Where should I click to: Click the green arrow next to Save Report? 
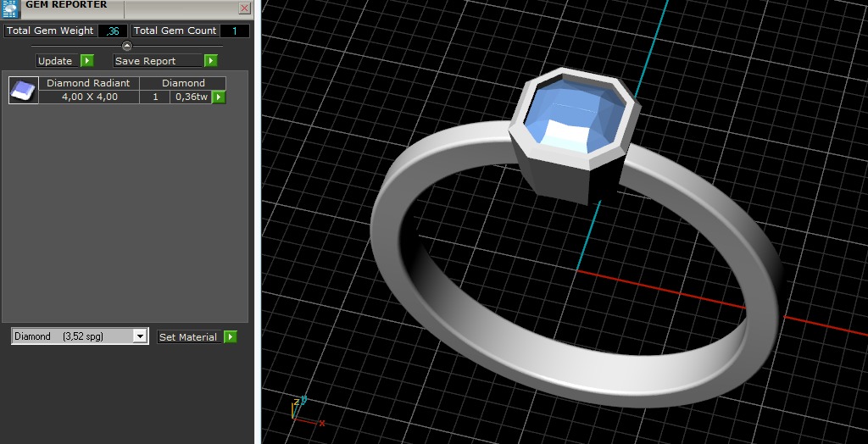tap(210, 61)
